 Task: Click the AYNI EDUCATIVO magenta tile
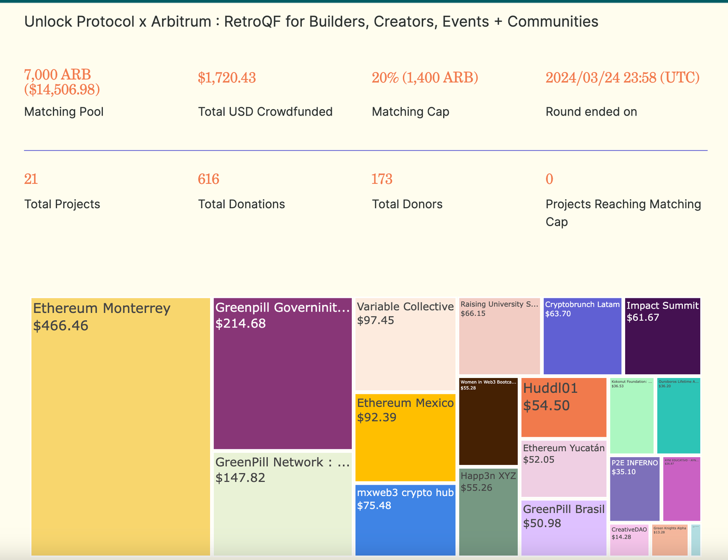[681, 489]
